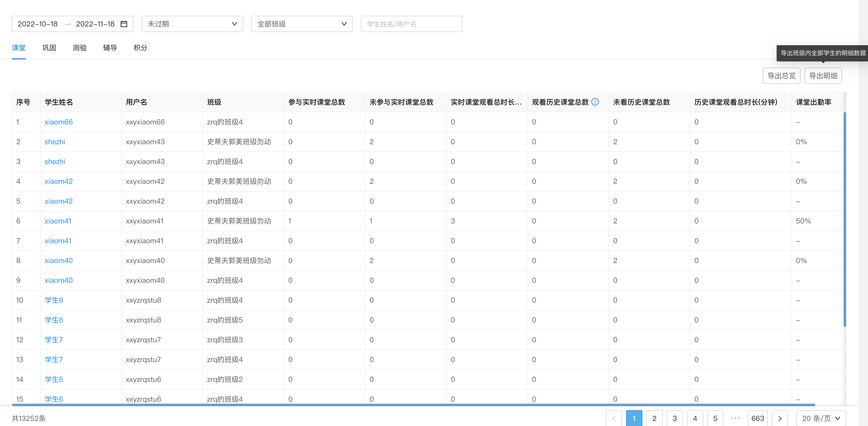Open the 未过期 status dropdown
This screenshot has height=426, width=868.
192,24
